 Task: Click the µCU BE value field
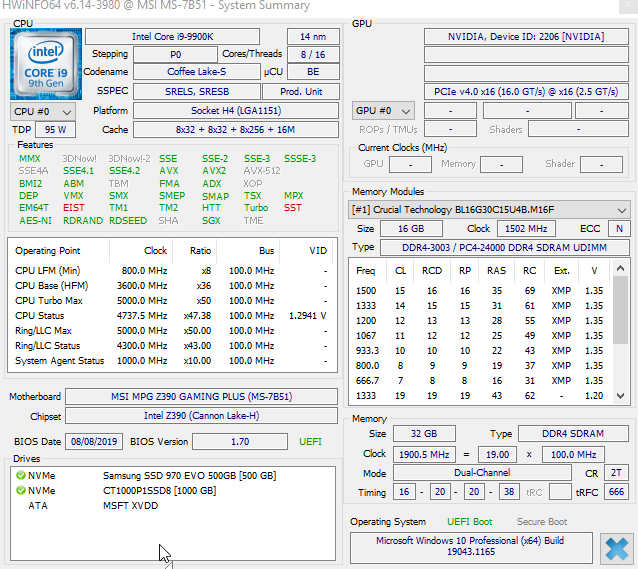313,72
